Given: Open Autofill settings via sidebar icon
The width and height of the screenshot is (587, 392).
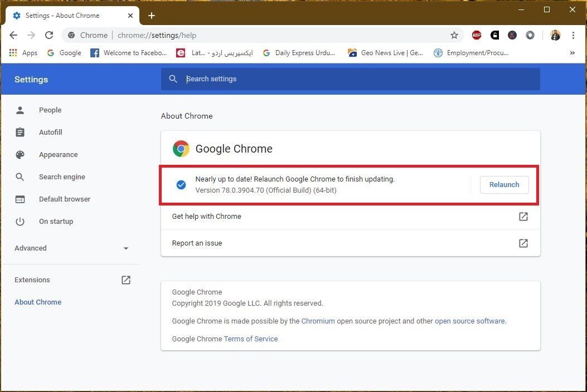Looking at the screenshot, I should tap(20, 132).
